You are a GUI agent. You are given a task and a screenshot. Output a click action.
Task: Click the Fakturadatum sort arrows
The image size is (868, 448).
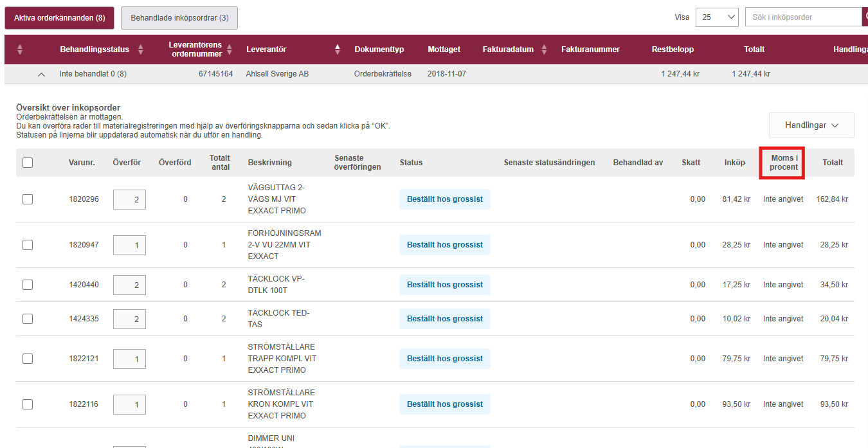point(544,49)
